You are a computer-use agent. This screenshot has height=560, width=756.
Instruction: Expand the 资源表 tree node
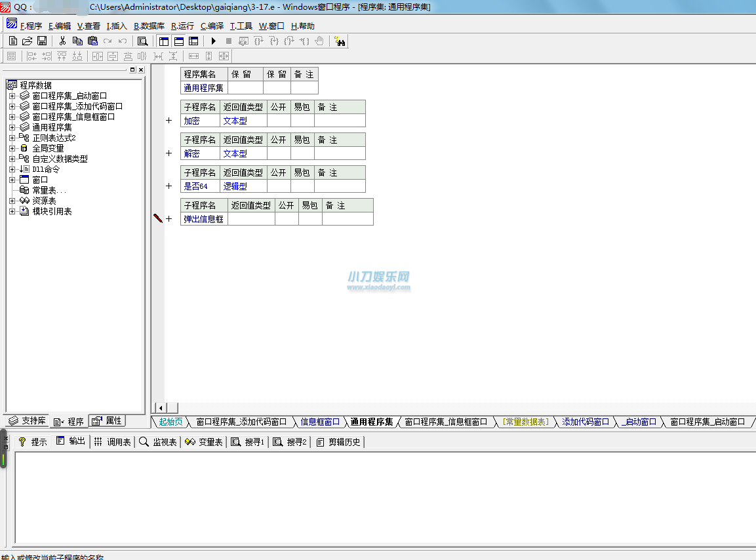coord(12,201)
